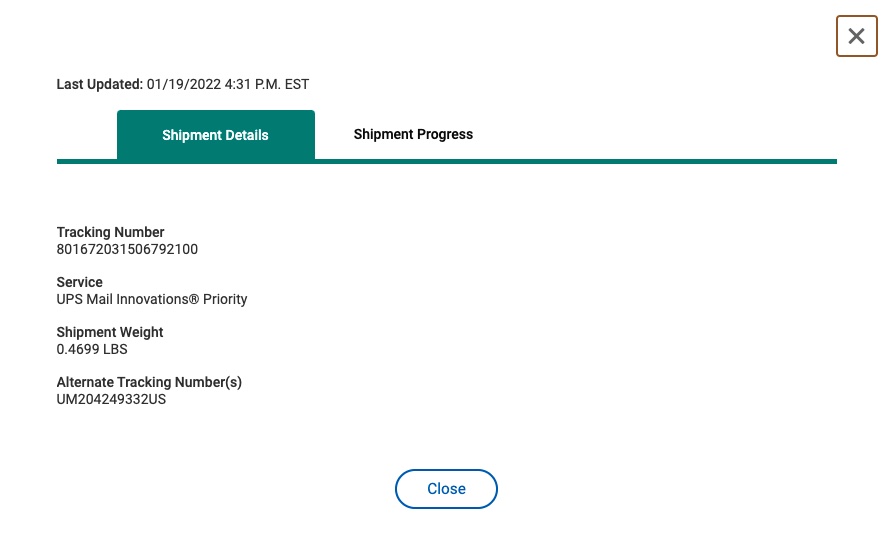Click the 0.4699 weight value
Screen dimensions: 896x543
coord(76,349)
